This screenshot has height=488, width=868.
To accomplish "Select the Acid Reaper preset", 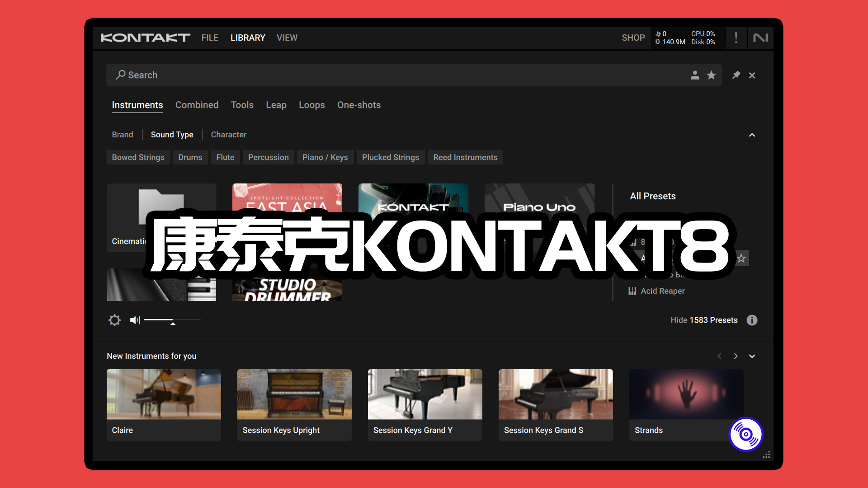I will pyautogui.click(x=662, y=291).
